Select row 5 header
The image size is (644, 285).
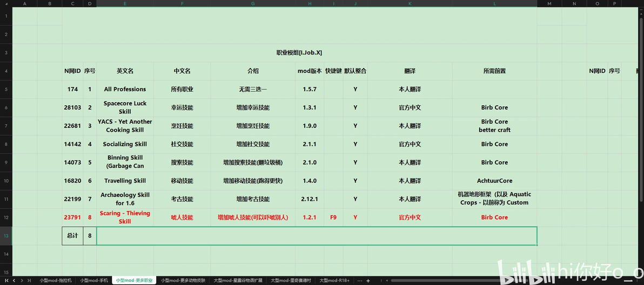point(6,89)
